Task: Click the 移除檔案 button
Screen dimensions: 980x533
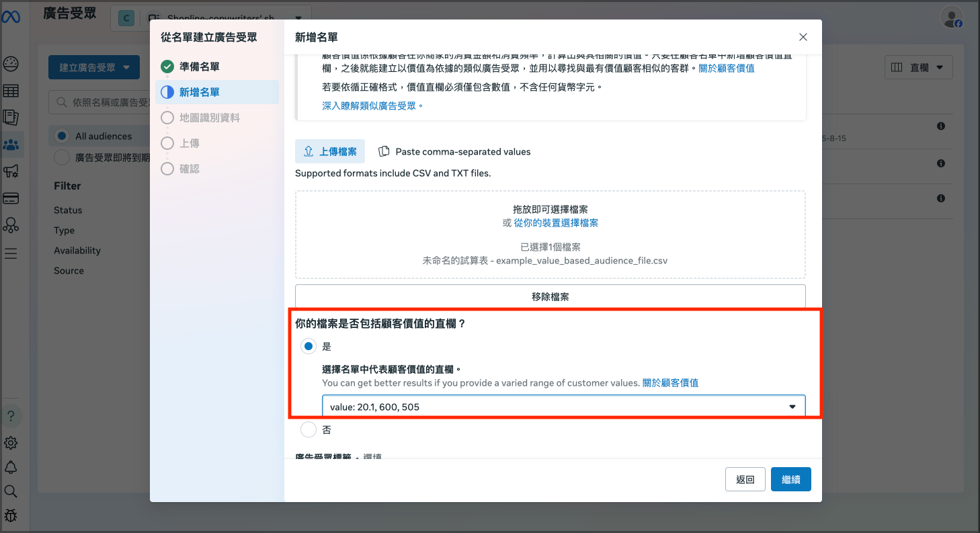Action: point(550,296)
